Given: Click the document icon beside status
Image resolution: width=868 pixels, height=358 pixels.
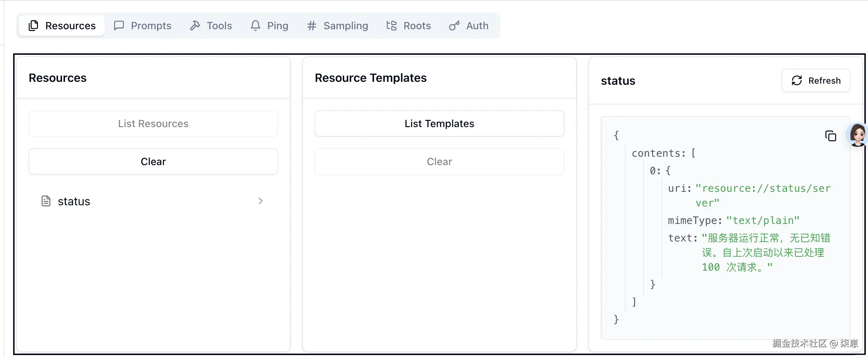Looking at the screenshot, I should (46, 201).
